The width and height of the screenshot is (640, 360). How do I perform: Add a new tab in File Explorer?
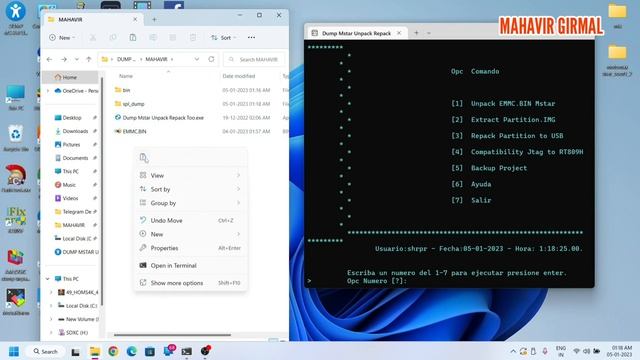[154, 19]
